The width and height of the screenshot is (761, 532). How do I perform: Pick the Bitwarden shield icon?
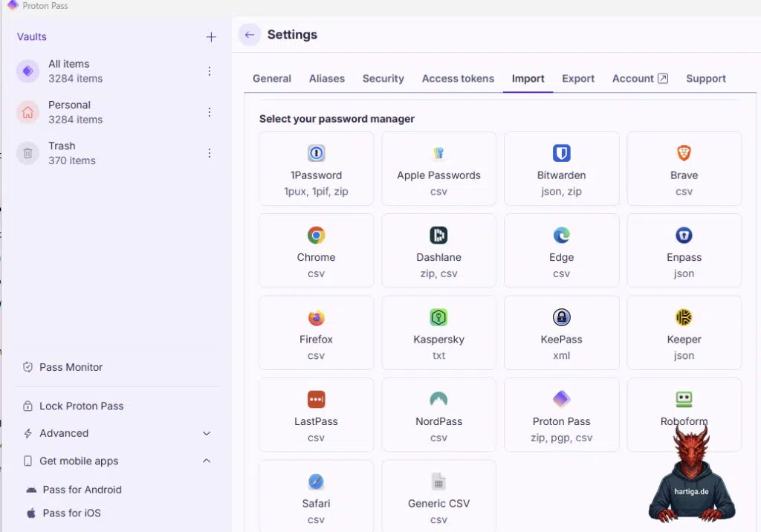click(562, 153)
